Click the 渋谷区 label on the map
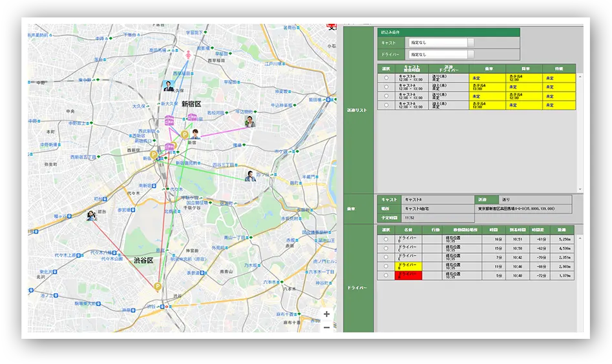 [143, 260]
